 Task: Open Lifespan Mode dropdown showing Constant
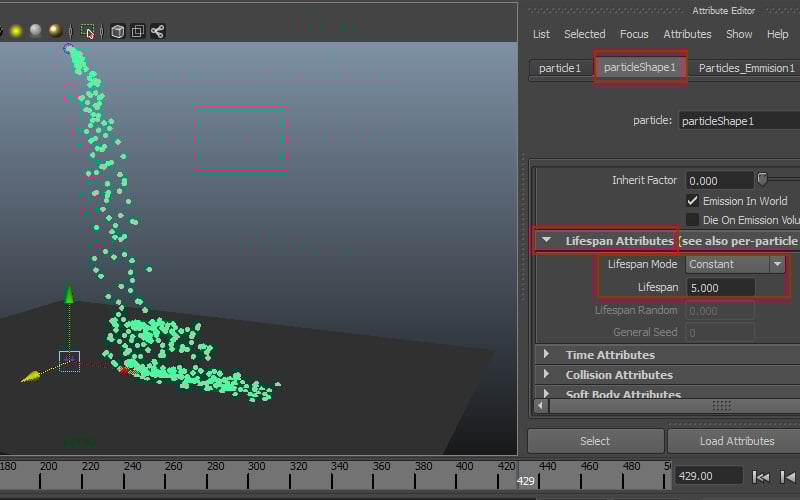pyautogui.click(x=735, y=264)
